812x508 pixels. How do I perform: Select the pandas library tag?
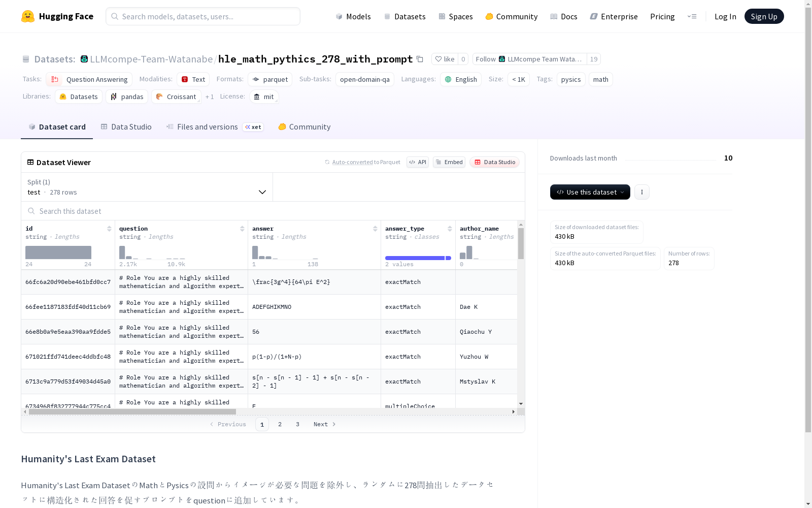pyautogui.click(x=127, y=97)
